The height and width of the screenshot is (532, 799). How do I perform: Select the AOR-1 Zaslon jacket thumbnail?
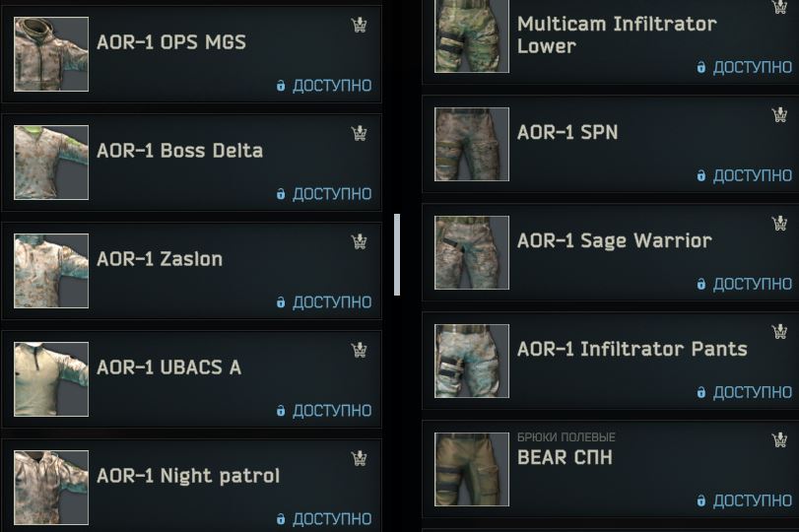click(x=51, y=271)
